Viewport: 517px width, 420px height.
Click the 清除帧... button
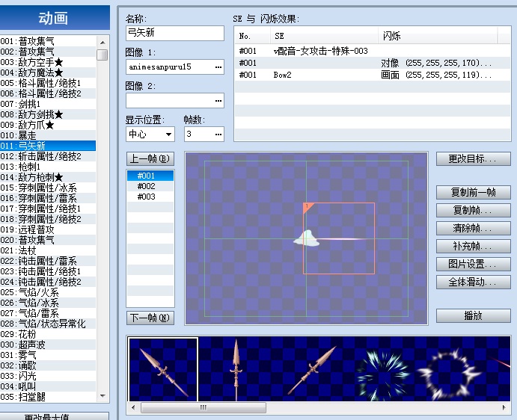tap(474, 228)
